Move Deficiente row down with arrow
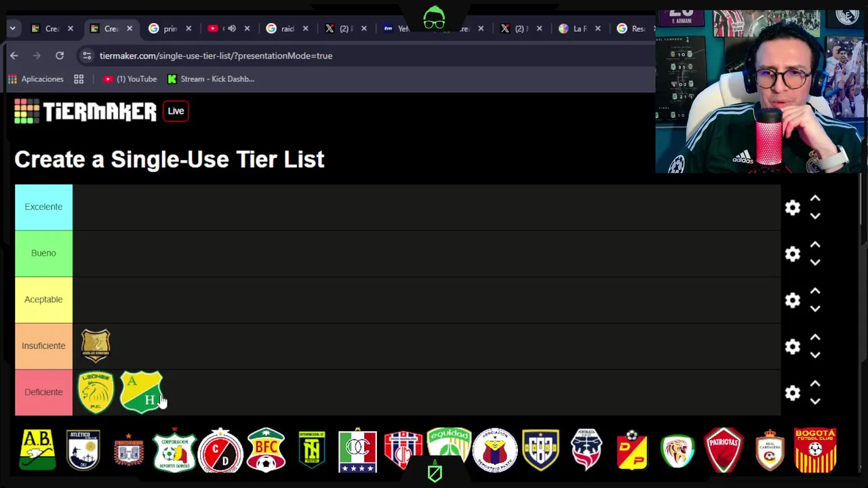The height and width of the screenshot is (488, 868). [815, 401]
